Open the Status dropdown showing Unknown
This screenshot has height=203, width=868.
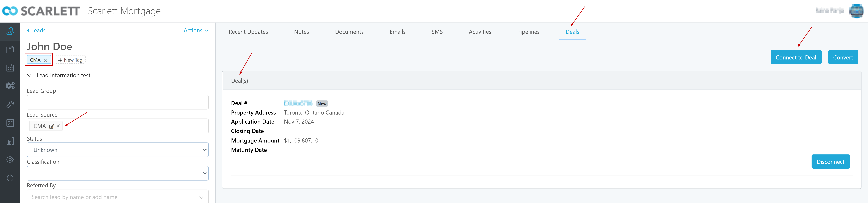click(117, 150)
